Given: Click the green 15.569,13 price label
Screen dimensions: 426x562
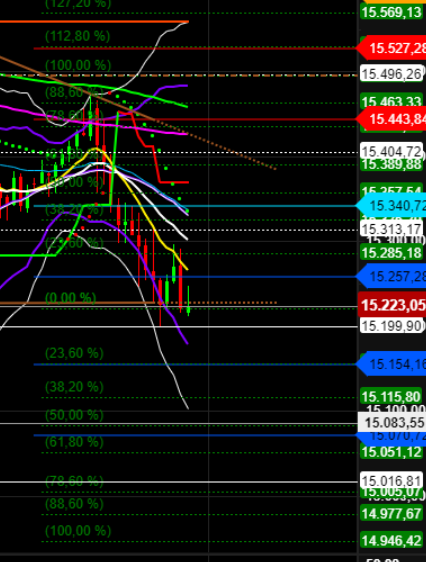Looking at the screenshot, I should coord(392,13).
